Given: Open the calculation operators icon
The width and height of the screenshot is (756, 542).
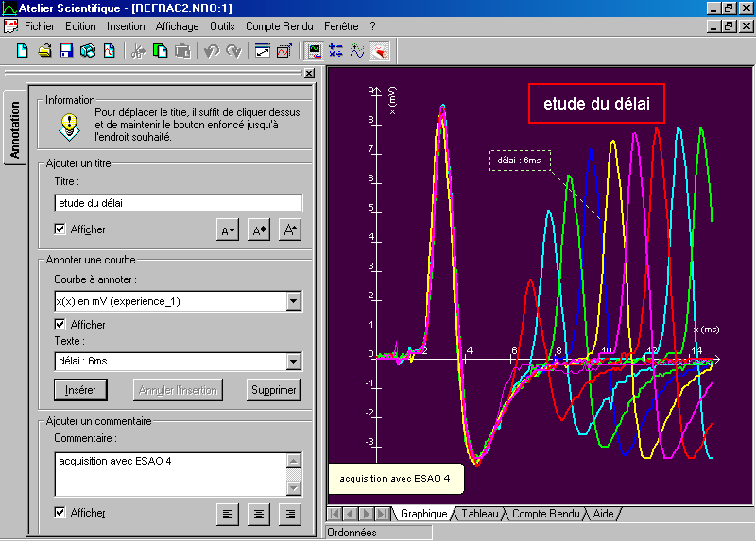Looking at the screenshot, I should pyautogui.click(x=335, y=51).
